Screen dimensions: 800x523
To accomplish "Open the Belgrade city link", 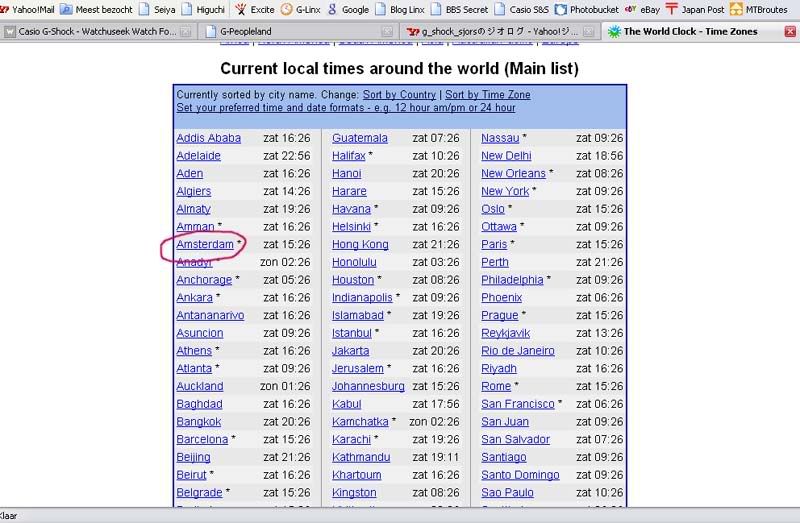I will click(199, 493).
